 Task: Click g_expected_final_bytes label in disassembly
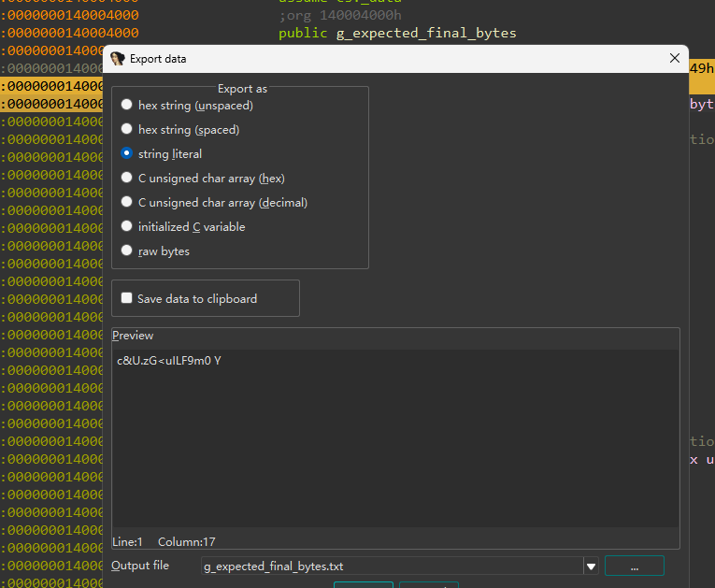point(426,34)
